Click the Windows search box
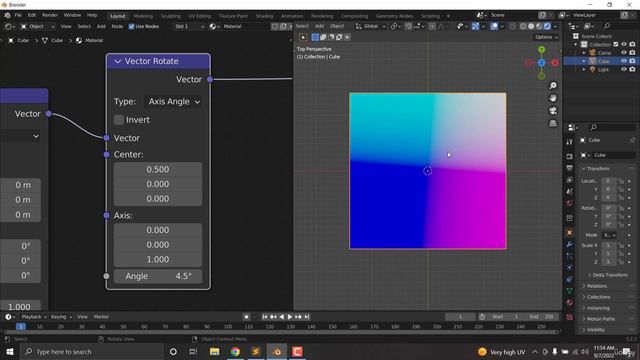The image size is (640, 360). [x=91, y=351]
